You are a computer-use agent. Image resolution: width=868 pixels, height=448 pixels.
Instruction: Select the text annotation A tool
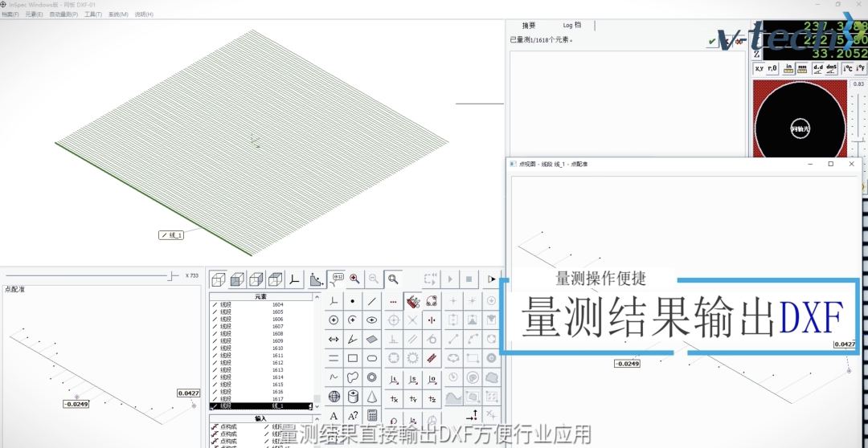coord(334,415)
